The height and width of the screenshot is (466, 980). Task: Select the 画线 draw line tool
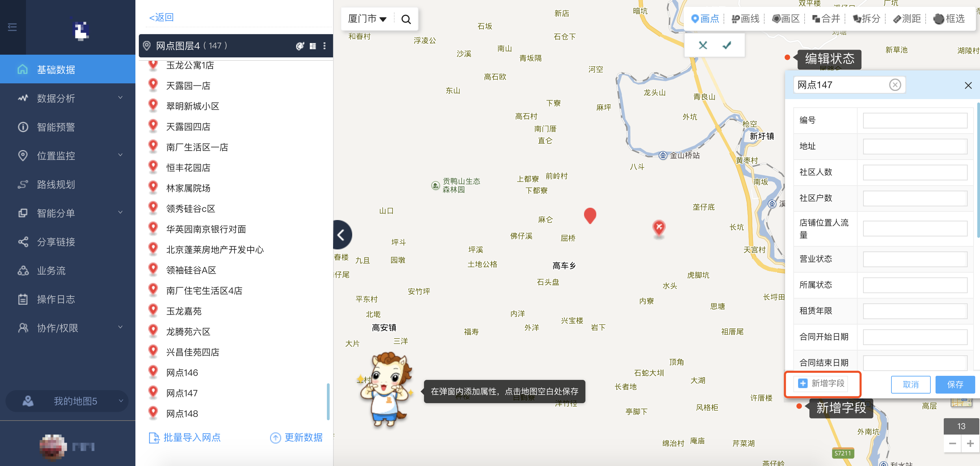click(745, 19)
